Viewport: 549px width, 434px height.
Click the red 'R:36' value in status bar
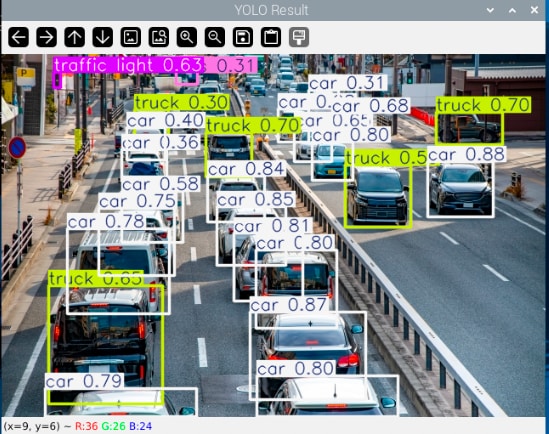pos(86,426)
